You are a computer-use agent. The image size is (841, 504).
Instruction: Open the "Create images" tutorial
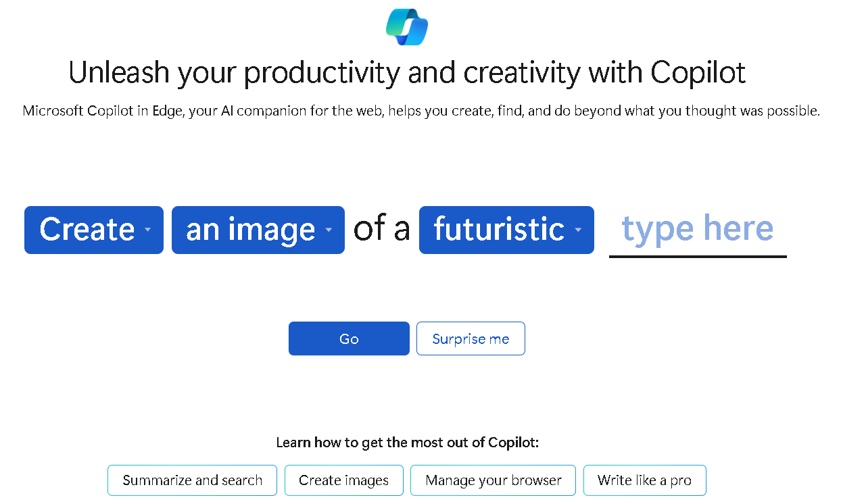click(343, 480)
